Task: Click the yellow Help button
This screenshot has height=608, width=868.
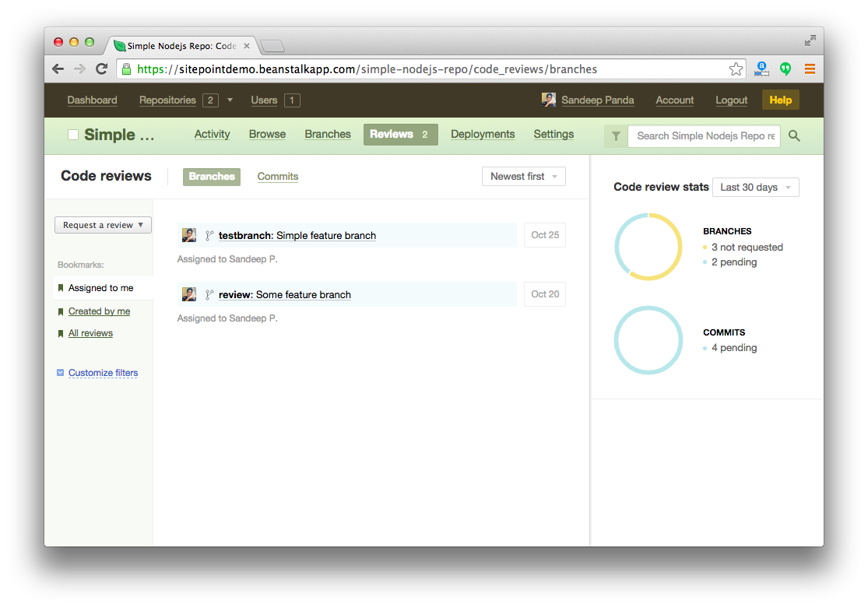Action: [780, 100]
